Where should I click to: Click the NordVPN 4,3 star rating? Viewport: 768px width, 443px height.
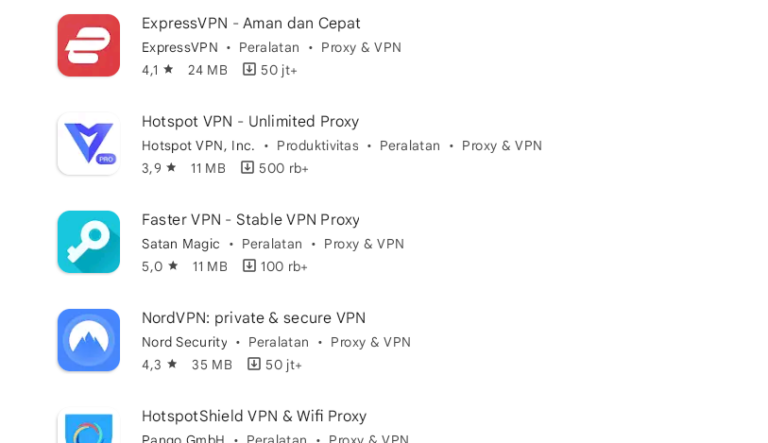[159, 364]
